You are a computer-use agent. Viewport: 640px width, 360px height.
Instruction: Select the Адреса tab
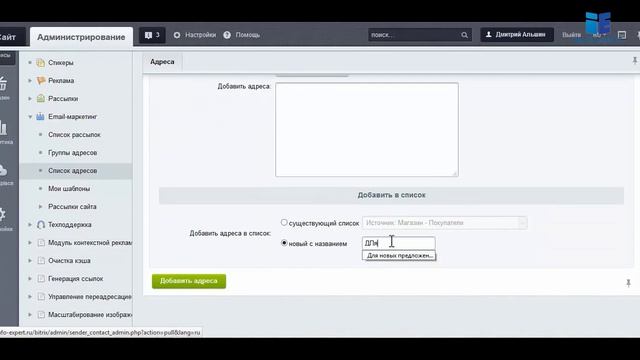pyautogui.click(x=162, y=62)
